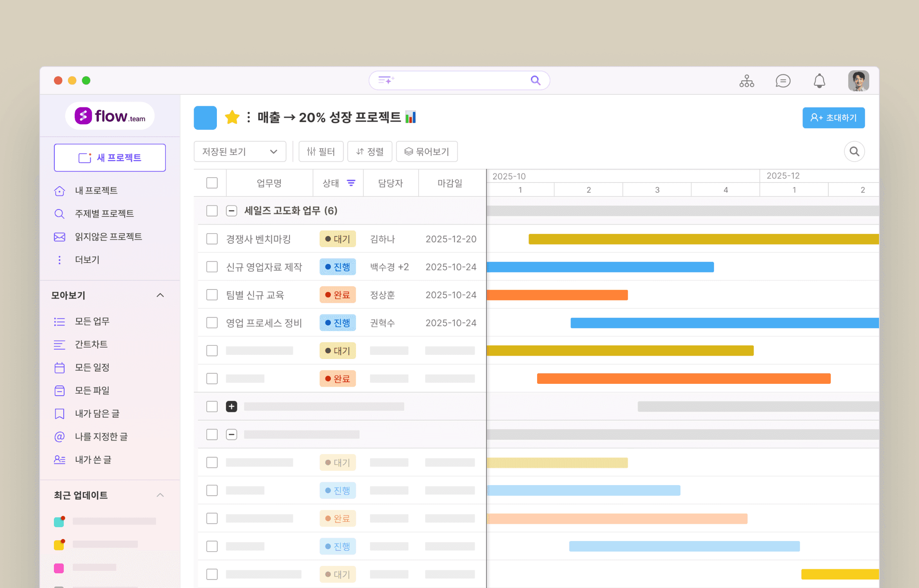Screen dimensions: 919x588
Task: Click the filter icon in the 상태 column header
Action: click(x=351, y=183)
